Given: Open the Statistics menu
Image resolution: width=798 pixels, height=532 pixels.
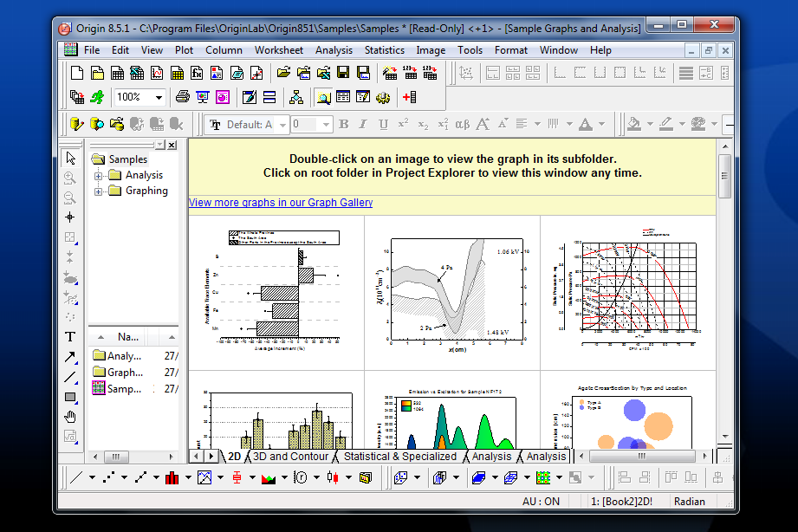Looking at the screenshot, I should click(x=384, y=50).
